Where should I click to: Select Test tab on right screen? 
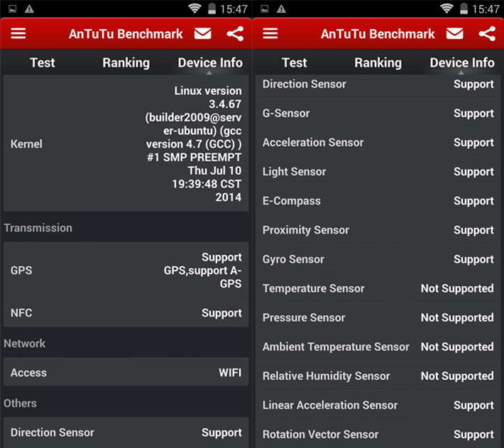point(295,62)
